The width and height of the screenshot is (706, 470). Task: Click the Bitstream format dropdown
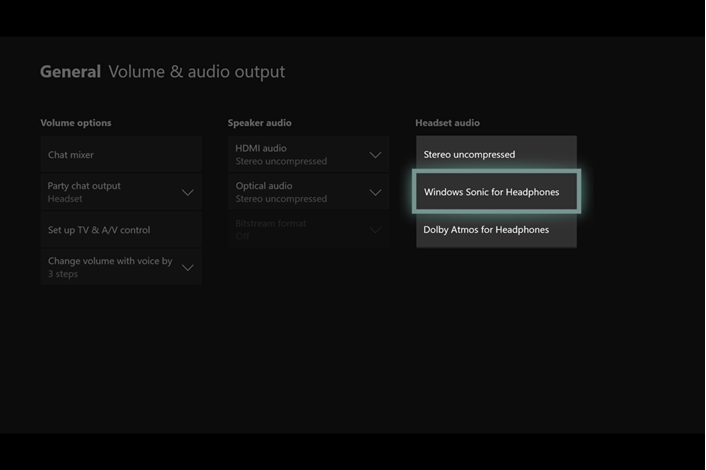(308, 230)
